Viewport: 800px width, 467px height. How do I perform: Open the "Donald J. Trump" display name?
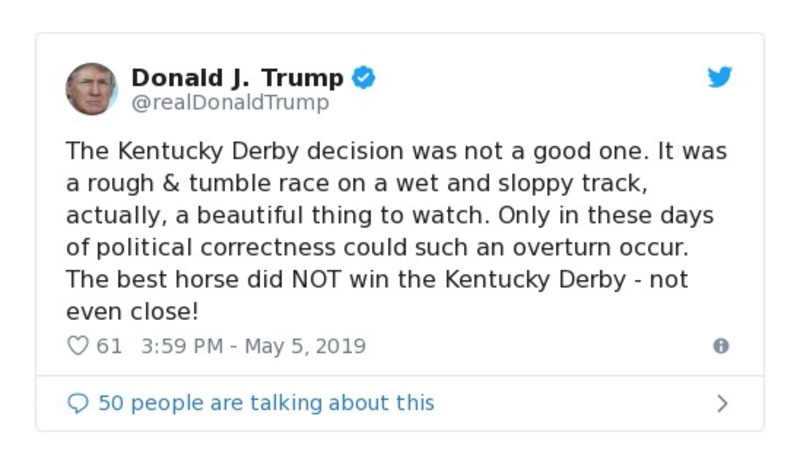pos(237,78)
